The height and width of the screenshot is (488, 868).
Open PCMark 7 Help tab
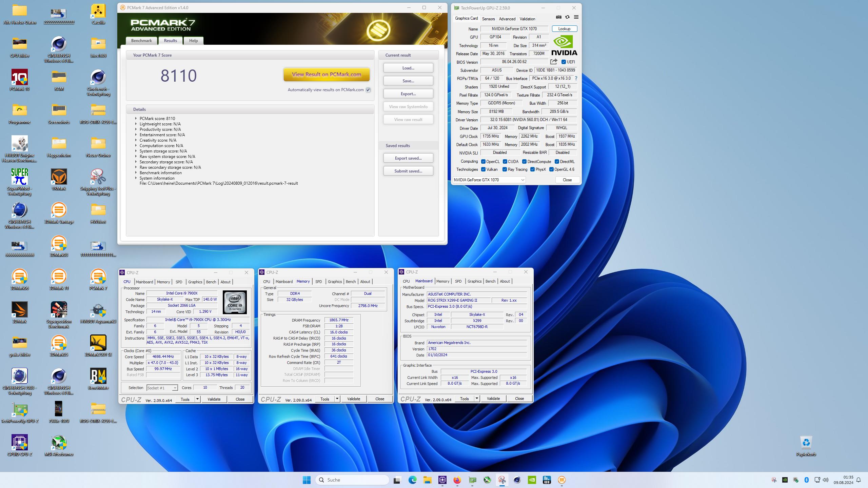(x=193, y=41)
